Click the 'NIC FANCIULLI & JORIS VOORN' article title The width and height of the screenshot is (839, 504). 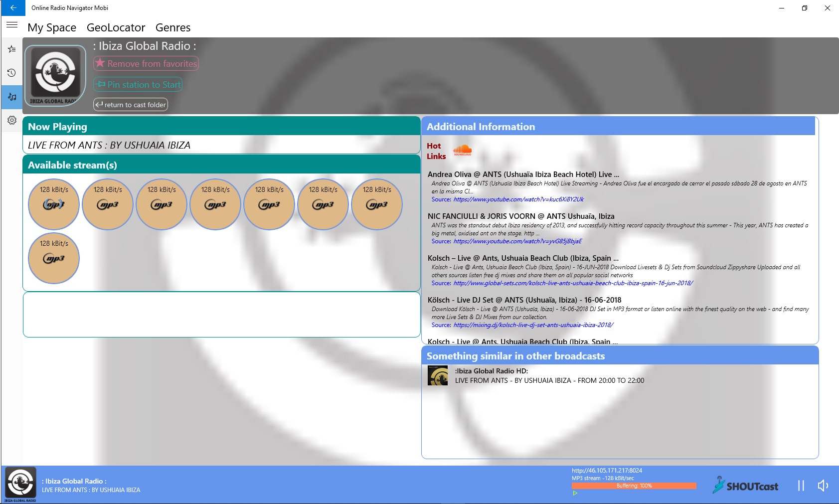pos(521,216)
